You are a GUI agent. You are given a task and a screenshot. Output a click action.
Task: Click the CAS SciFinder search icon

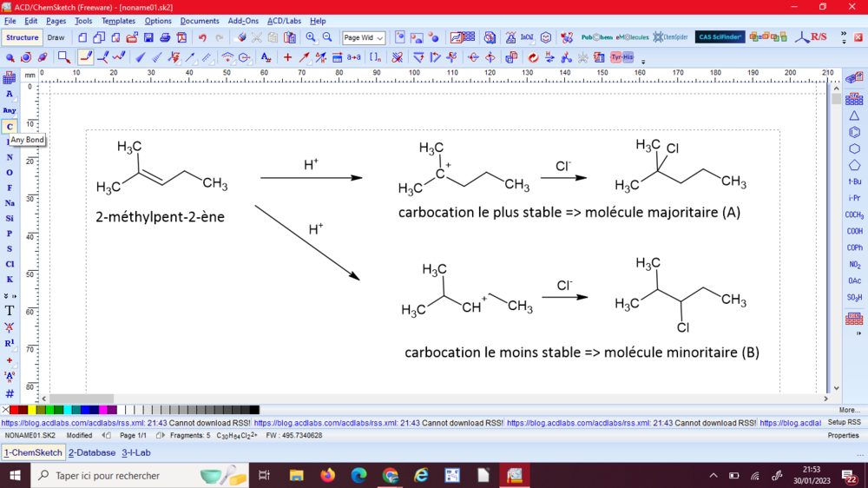tap(720, 37)
